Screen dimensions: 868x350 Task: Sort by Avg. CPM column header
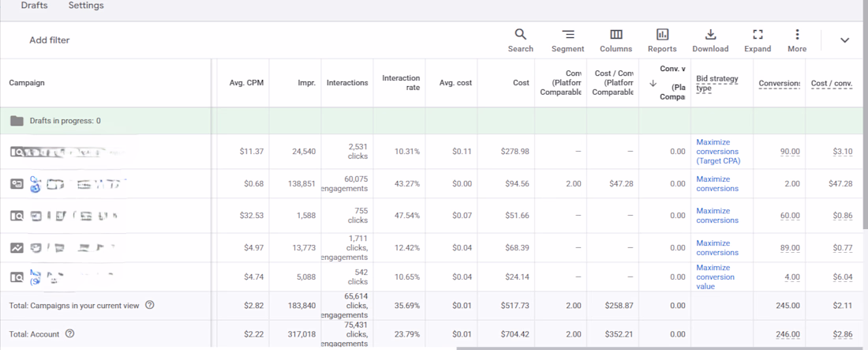pos(246,83)
